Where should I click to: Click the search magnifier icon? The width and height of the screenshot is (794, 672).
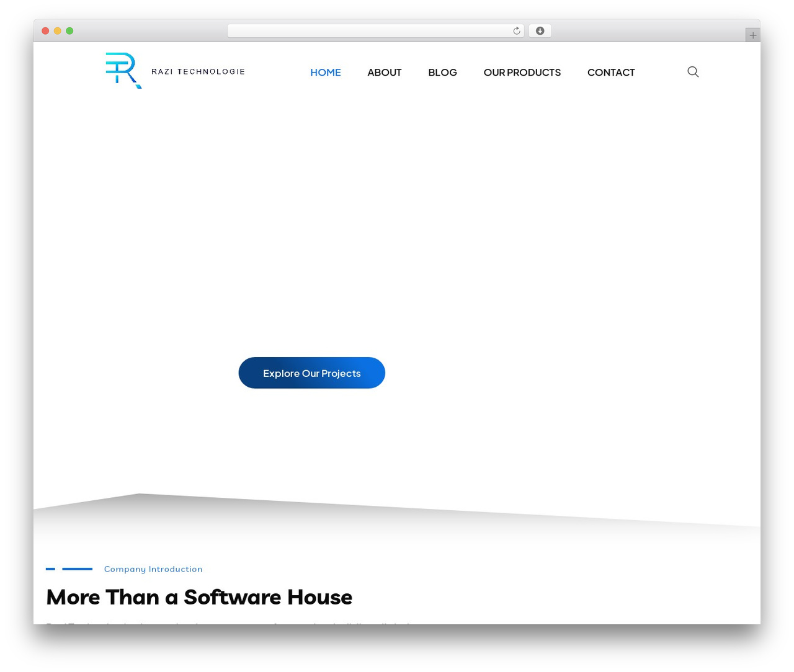[x=693, y=72]
